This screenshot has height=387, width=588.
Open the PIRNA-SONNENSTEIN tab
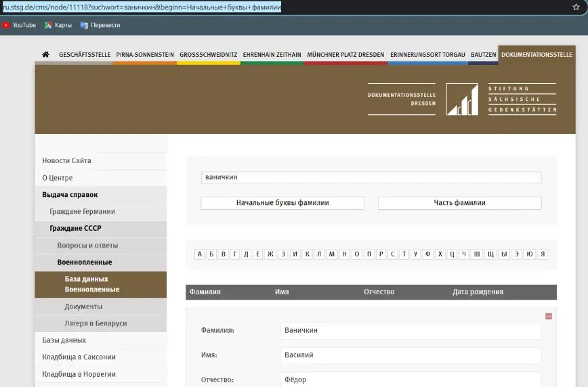[x=145, y=55]
